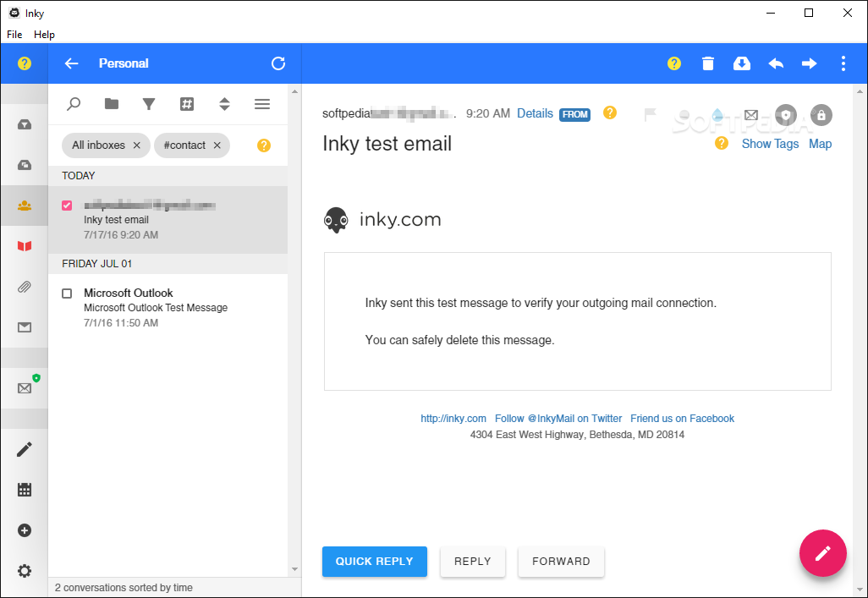Select the Inky test email conversation
The height and width of the screenshot is (598, 868).
(168, 220)
